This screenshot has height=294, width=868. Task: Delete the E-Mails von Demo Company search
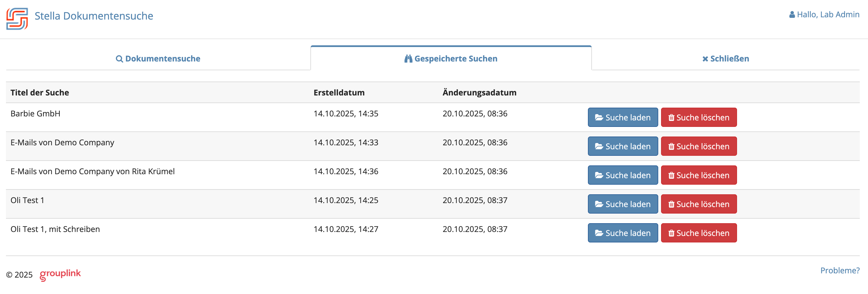click(698, 146)
